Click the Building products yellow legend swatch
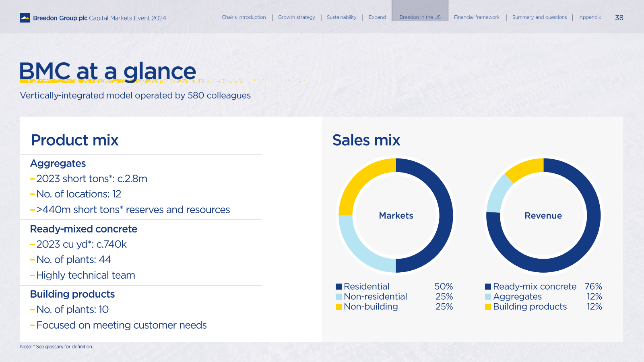 [488, 306]
